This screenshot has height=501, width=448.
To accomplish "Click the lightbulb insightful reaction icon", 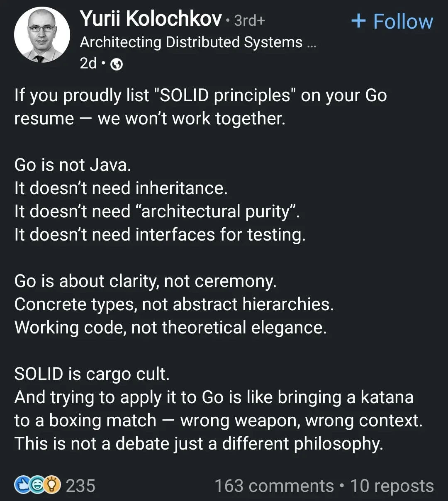I will 52,485.
